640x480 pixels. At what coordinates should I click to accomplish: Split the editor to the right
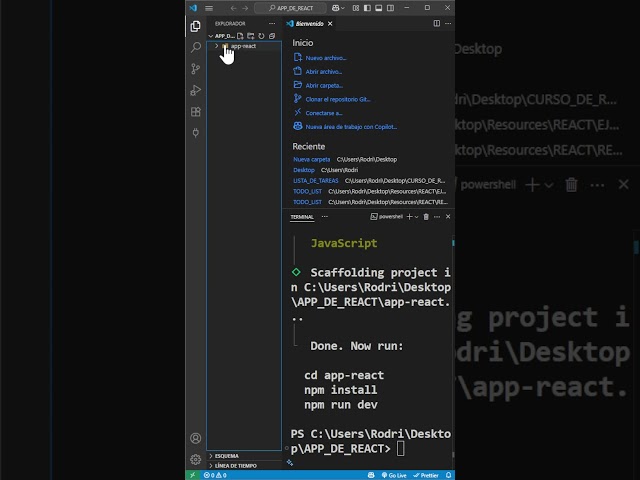[437, 23]
